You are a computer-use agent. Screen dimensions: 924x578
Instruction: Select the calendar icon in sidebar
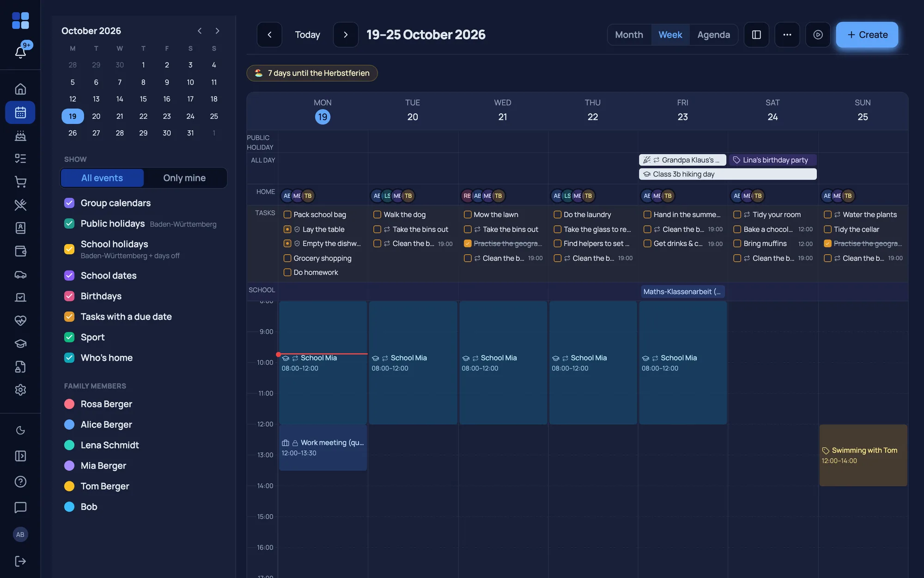tap(20, 112)
